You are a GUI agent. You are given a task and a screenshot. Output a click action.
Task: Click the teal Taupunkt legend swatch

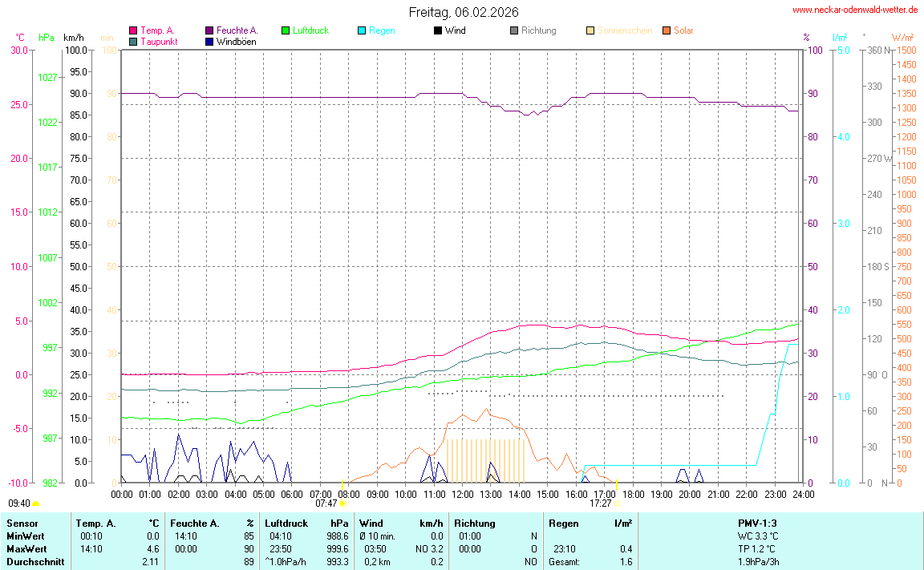133,41
